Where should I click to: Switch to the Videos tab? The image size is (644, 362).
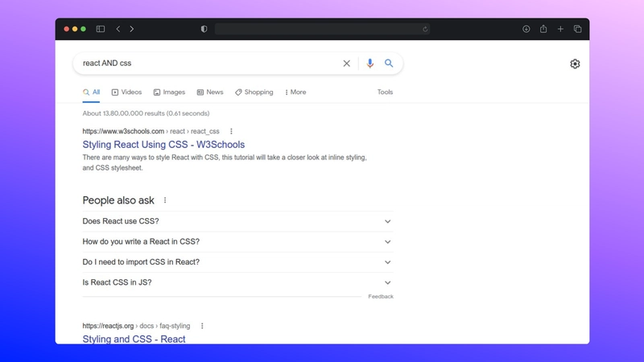tap(126, 93)
